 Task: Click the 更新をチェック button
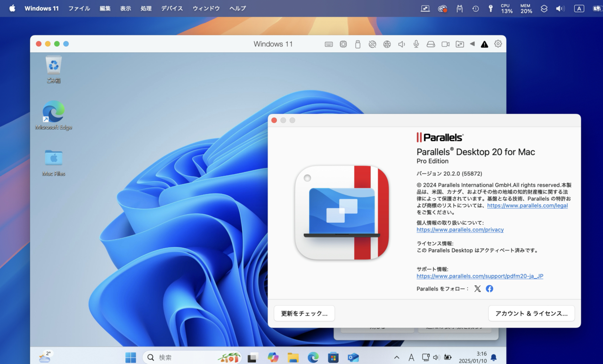tap(304, 313)
